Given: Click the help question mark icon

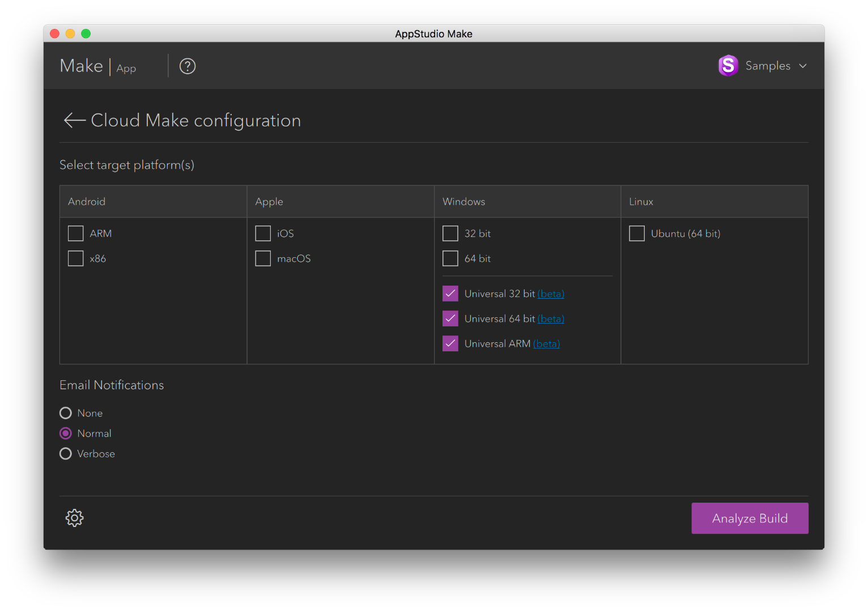Looking at the screenshot, I should click(x=188, y=66).
